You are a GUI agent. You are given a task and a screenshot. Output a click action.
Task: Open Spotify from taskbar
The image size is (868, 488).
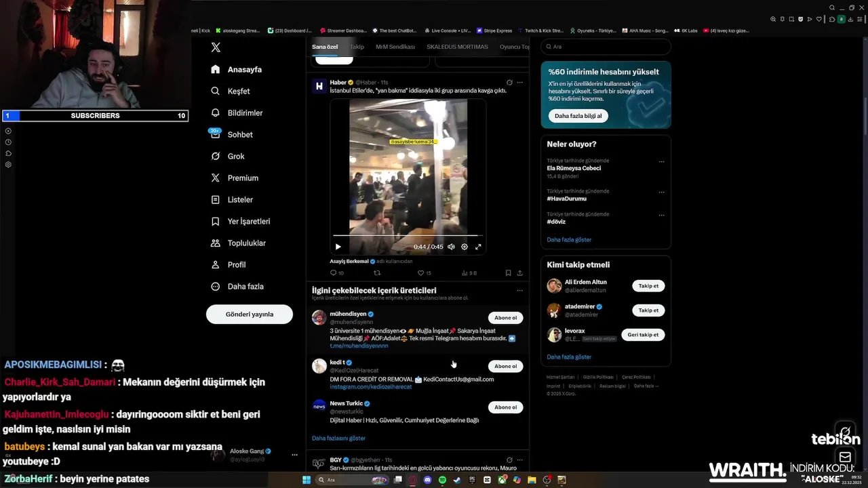[442, 480]
